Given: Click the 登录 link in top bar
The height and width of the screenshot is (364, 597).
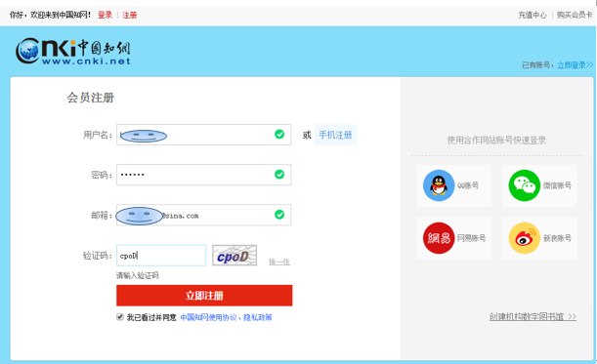Looking at the screenshot, I should pos(105,15).
